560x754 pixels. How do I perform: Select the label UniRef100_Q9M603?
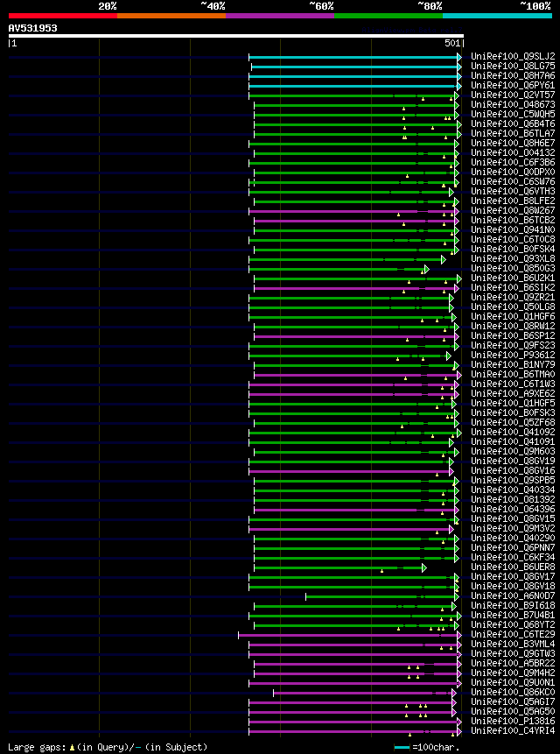[x=513, y=451]
